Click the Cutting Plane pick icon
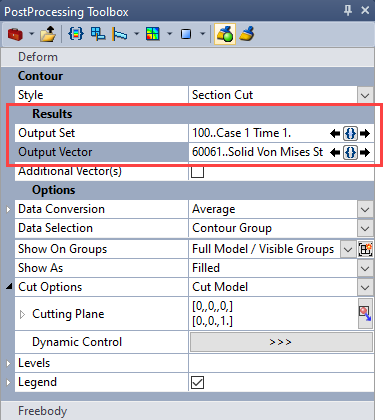Viewport: 383px width, 420px height. point(365,314)
